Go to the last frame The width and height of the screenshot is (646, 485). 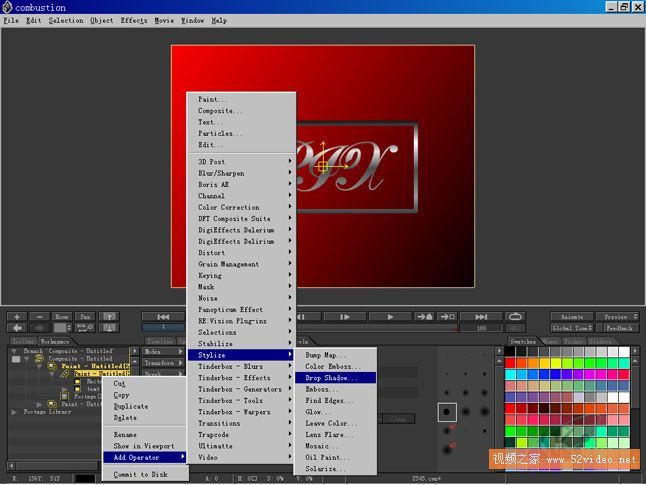[x=481, y=316]
